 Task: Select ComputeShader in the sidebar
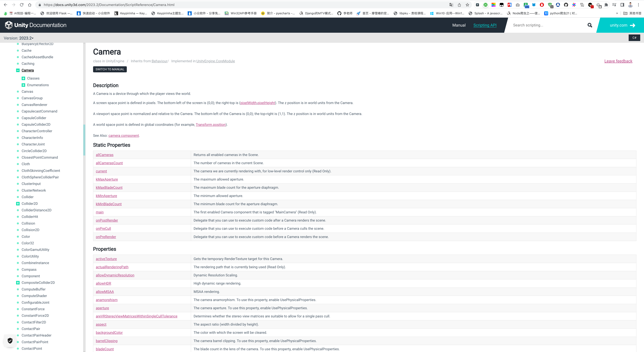pyautogui.click(x=34, y=296)
